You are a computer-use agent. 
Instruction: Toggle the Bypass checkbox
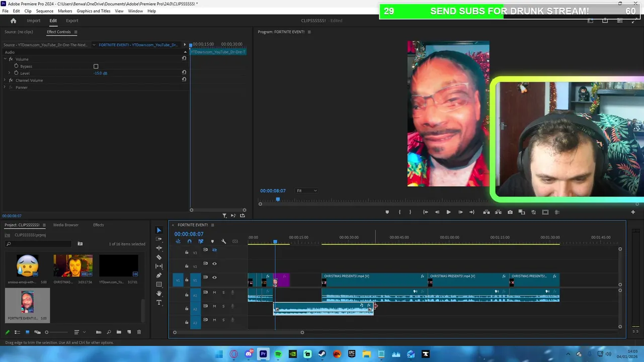pyautogui.click(x=96, y=66)
